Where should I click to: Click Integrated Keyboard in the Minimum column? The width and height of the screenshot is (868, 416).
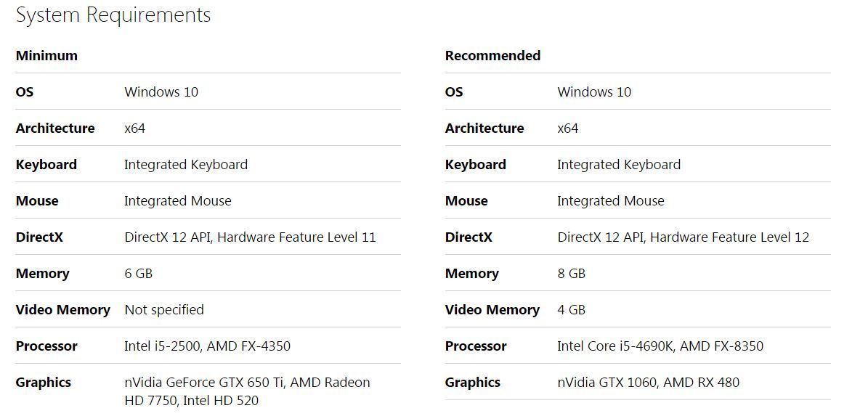tap(186, 165)
